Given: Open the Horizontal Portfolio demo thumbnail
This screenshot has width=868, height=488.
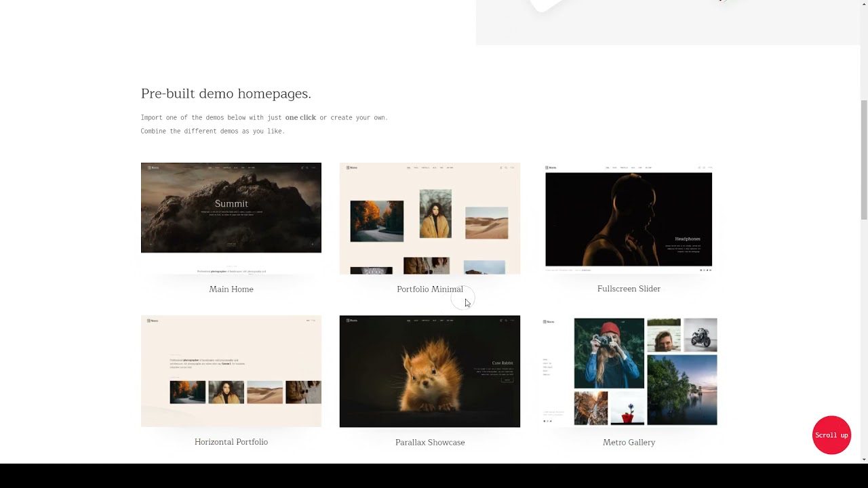Looking at the screenshot, I should [231, 371].
